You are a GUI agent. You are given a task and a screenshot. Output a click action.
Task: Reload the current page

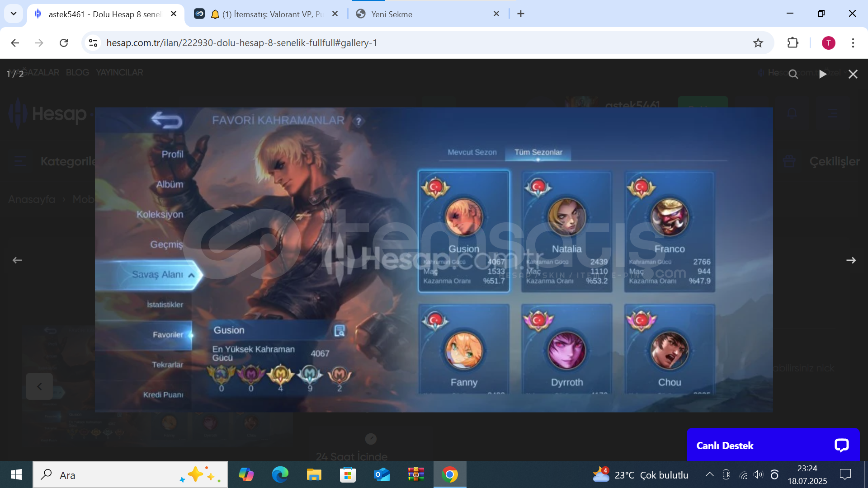[x=64, y=43]
